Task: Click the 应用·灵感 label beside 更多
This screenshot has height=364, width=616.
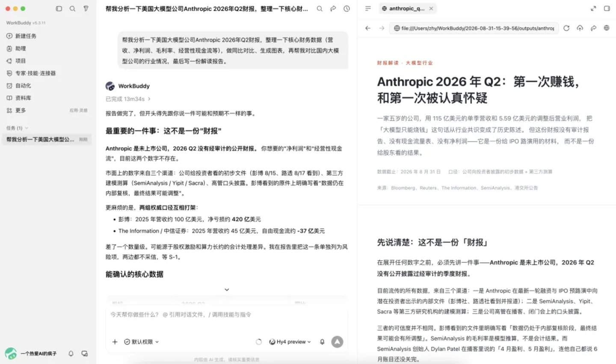Action: point(78,110)
